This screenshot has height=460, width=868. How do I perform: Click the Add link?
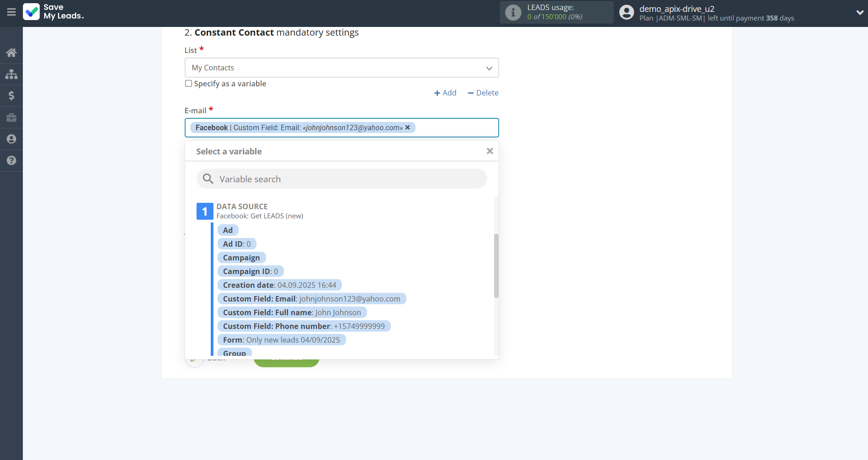[445, 93]
